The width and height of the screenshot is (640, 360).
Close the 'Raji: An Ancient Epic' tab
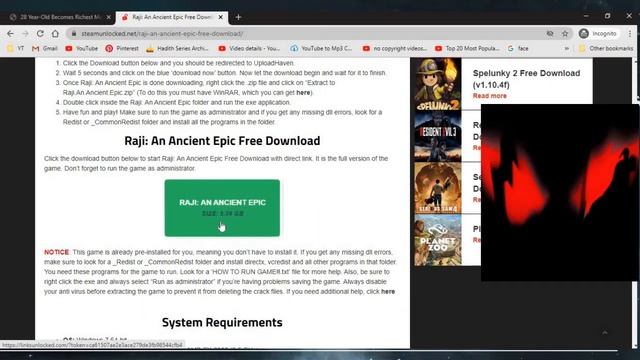click(x=220, y=17)
